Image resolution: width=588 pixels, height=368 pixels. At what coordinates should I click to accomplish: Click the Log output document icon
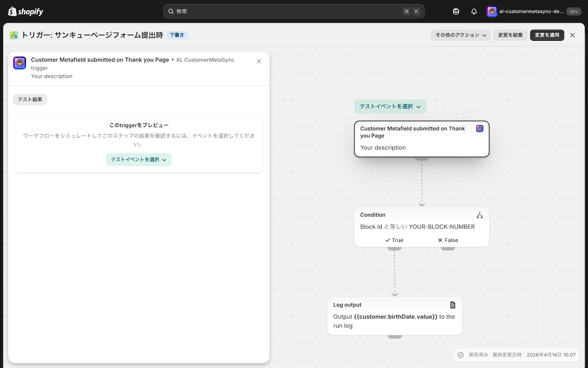[452, 305]
